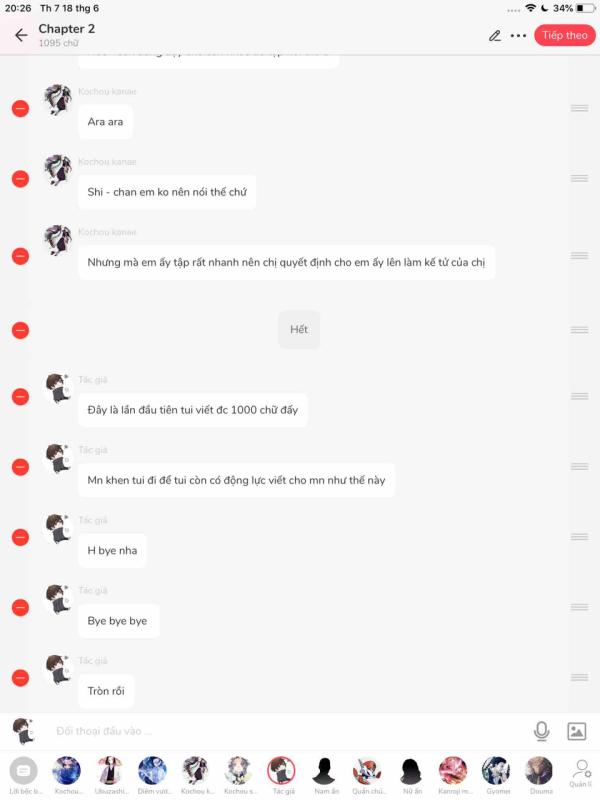600x800 pixels.
Task: Delete the "Tròn rồi" message
Action: [x=20, y=678]
